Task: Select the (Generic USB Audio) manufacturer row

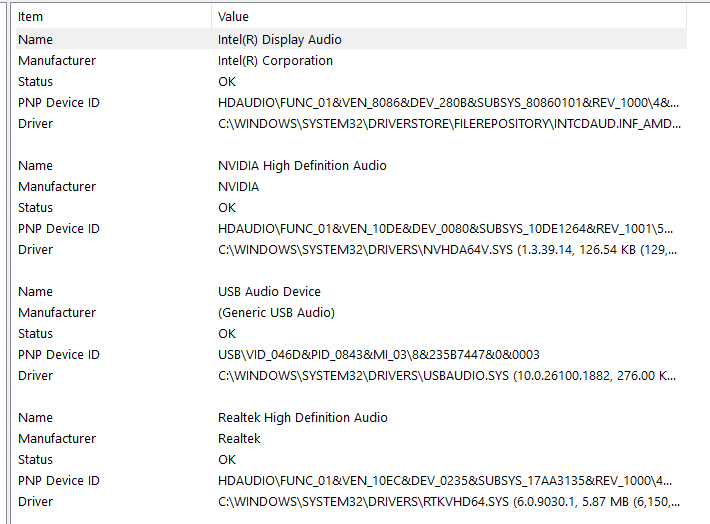Action: tap(351, 312)
